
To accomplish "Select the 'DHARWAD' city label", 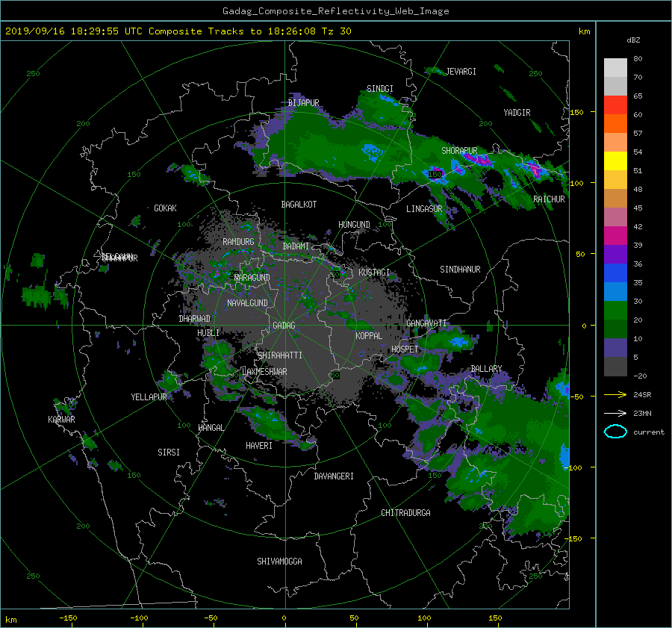I will (x=195, y=319).
